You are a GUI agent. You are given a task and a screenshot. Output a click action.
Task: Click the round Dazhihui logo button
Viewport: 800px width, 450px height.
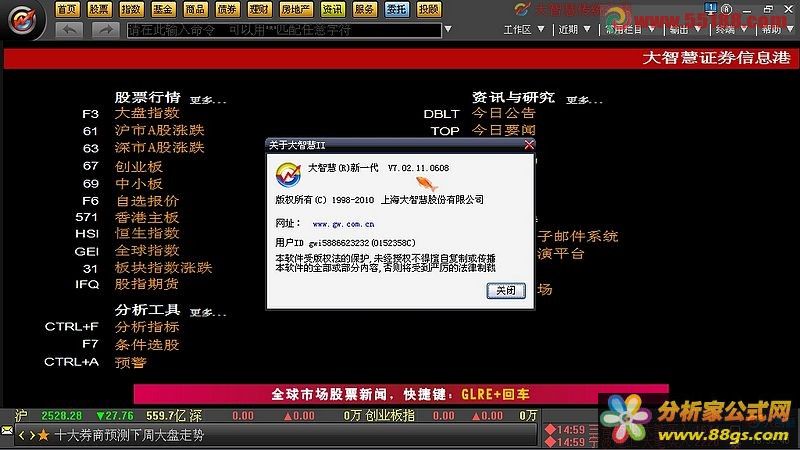(22, 20)
